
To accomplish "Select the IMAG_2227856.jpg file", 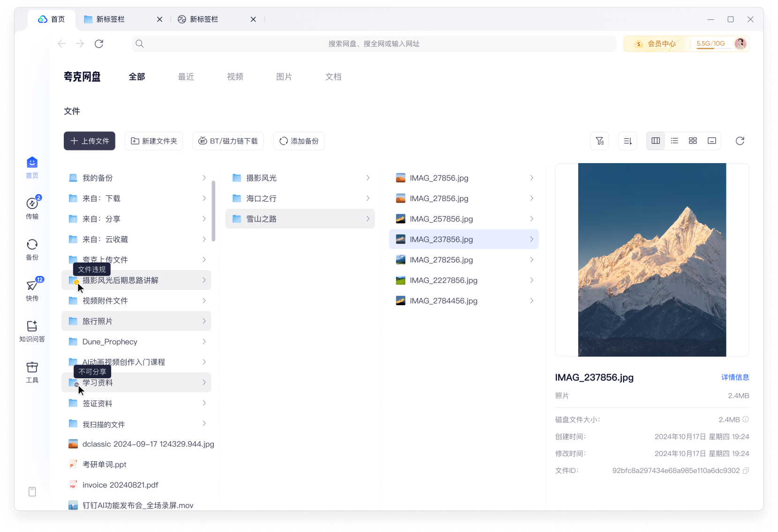I will tap(464, 280).
